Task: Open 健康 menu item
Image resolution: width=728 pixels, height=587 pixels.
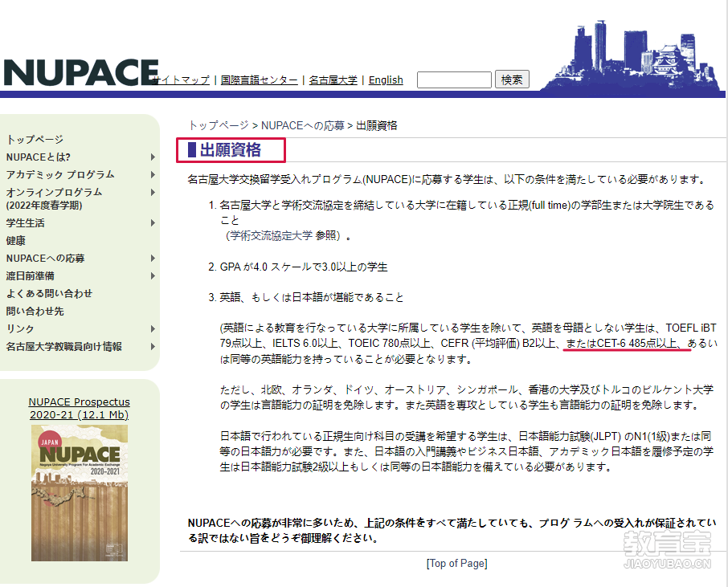Action: [16, 240]
